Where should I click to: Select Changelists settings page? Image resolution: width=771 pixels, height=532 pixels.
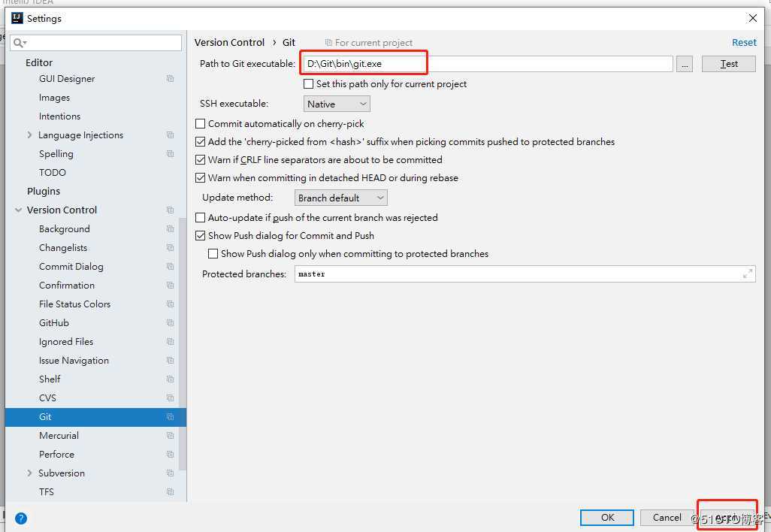coord(63,247)
